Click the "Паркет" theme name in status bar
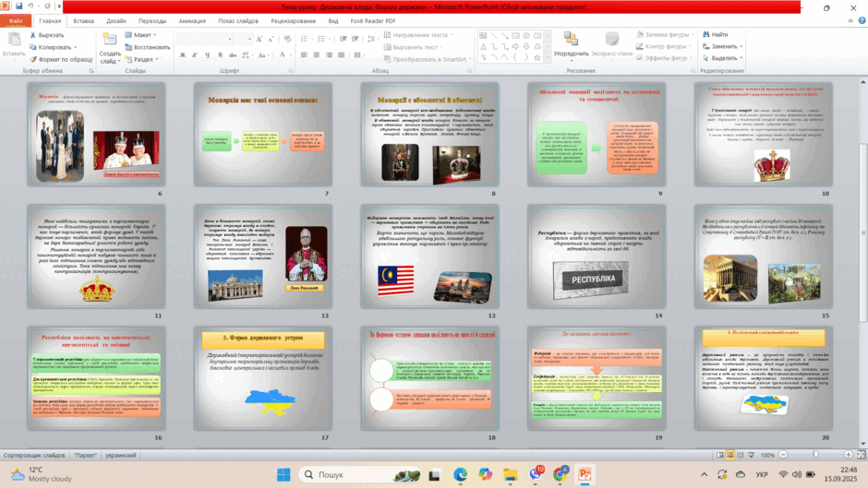 tap(85, 456)
